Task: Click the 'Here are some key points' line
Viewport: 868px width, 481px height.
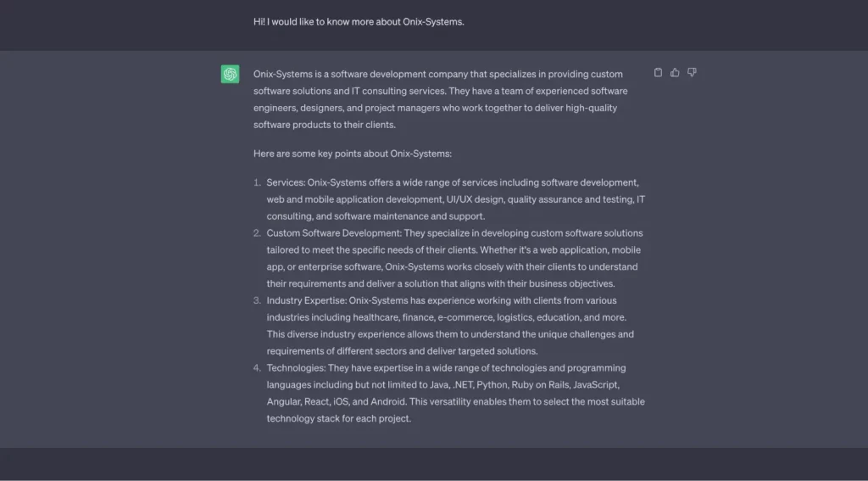Action: pyautogui.click(x=353, y=154)
